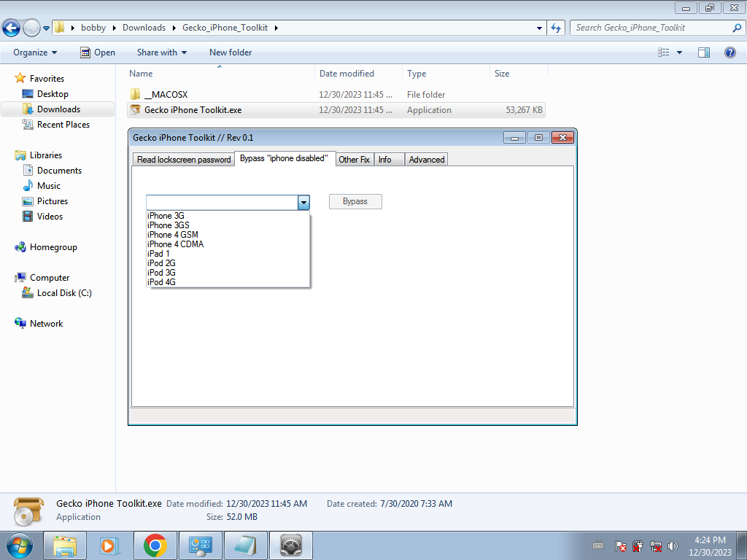Click the Bypass button

[x=355, y=201]
